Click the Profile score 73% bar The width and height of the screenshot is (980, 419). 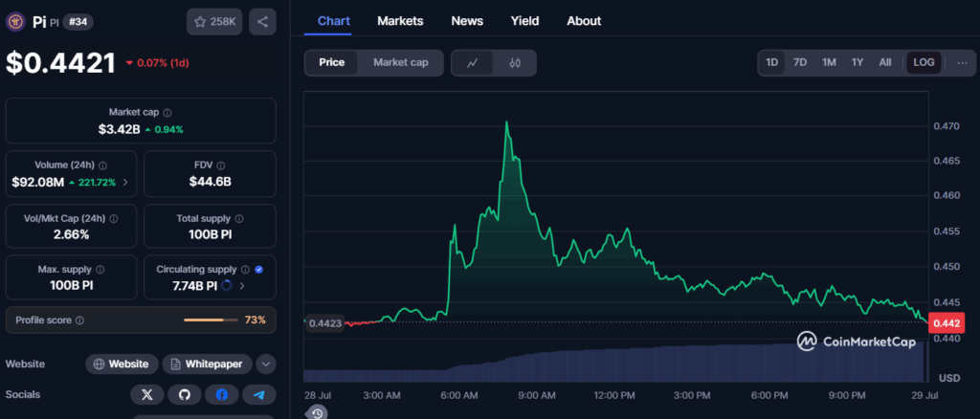(211, 320)
